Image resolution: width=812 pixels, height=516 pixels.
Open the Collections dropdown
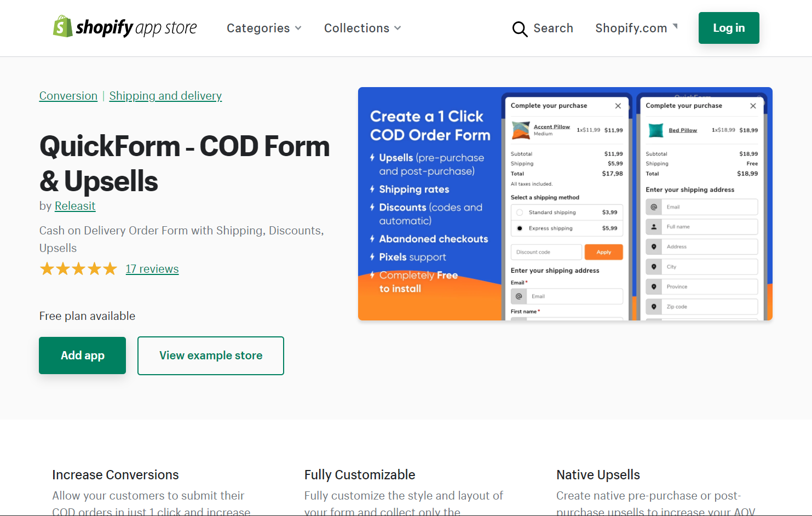pyautogui.click(x=362, y=28)
